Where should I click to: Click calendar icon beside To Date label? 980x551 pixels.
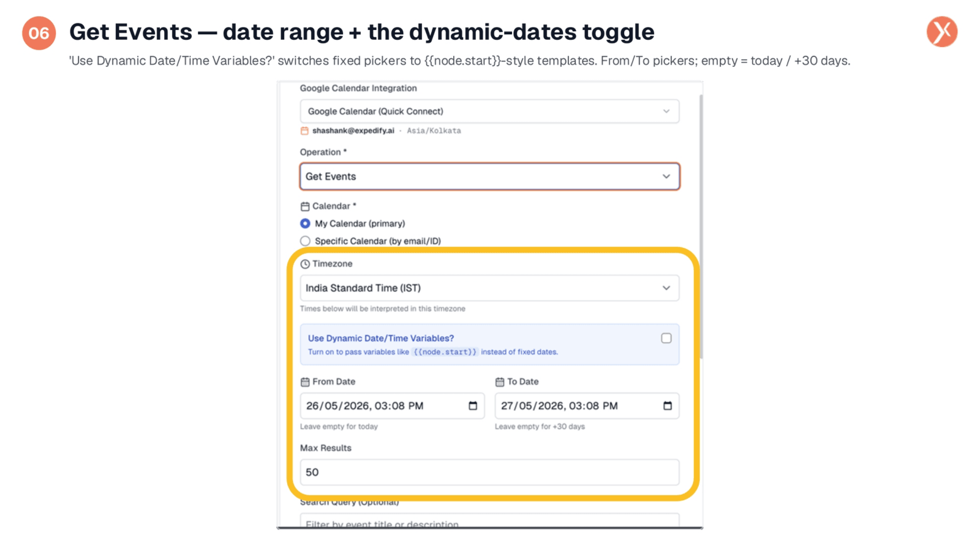[500, 382]
